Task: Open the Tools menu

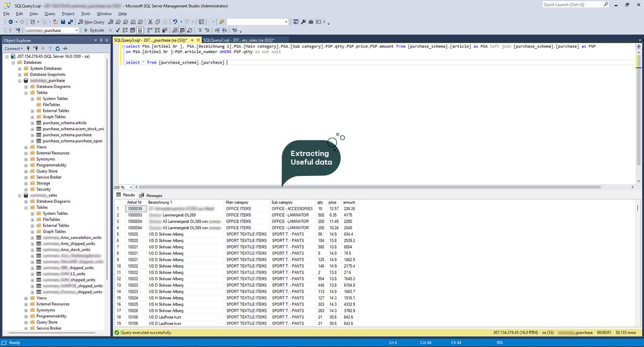Action: pyautogui.click(x=86, y=14)
